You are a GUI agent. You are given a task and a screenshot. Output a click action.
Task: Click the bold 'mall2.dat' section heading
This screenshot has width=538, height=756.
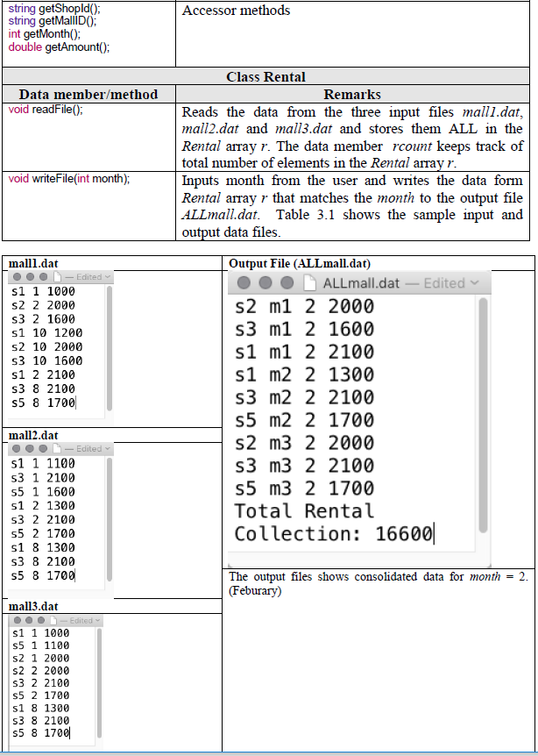click(33, 435)
